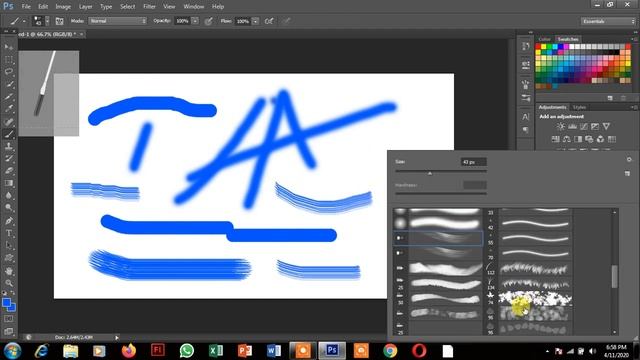
Task: Open the Filter menu
Action: point(149,7)
